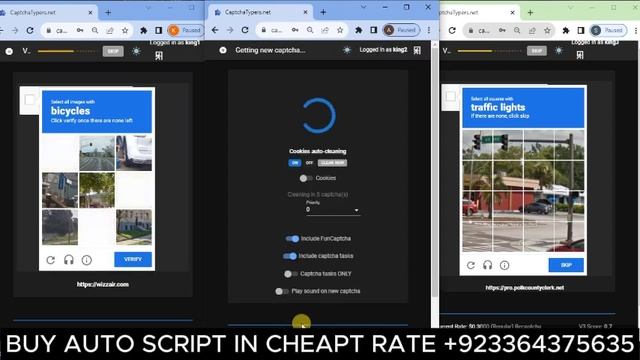Open info help on traffic lights captcha
This screenshot has height=360, width=640.
point(504,265)
